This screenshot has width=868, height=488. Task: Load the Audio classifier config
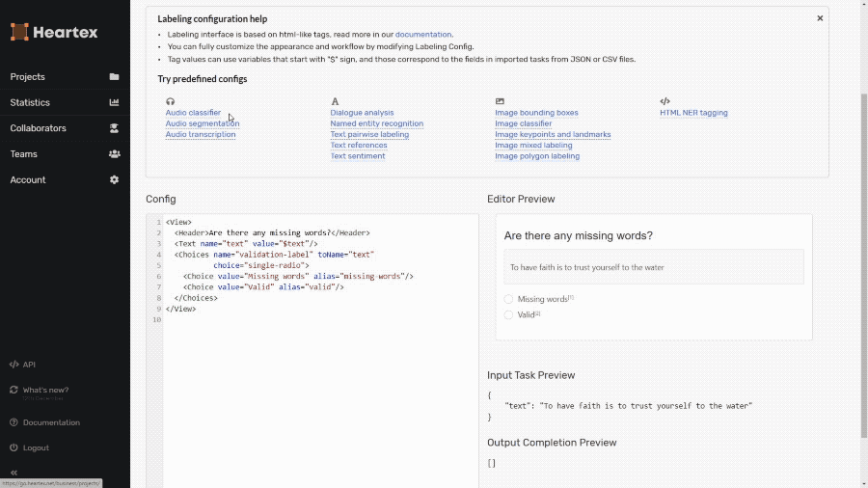pos(193,112)
